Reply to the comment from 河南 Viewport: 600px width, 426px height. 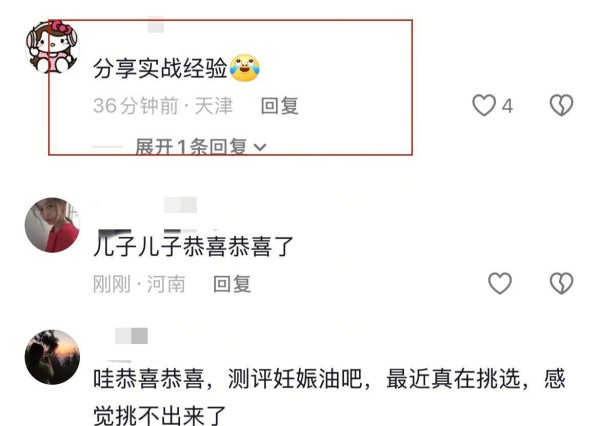click(x=232, y=284)
